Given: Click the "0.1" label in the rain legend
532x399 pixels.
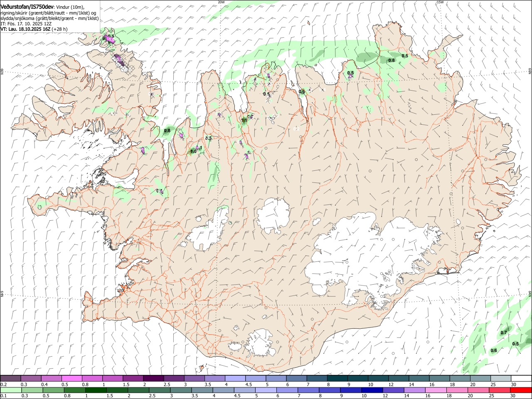Looking at the screenshot, I should click(x=3, y=396).
